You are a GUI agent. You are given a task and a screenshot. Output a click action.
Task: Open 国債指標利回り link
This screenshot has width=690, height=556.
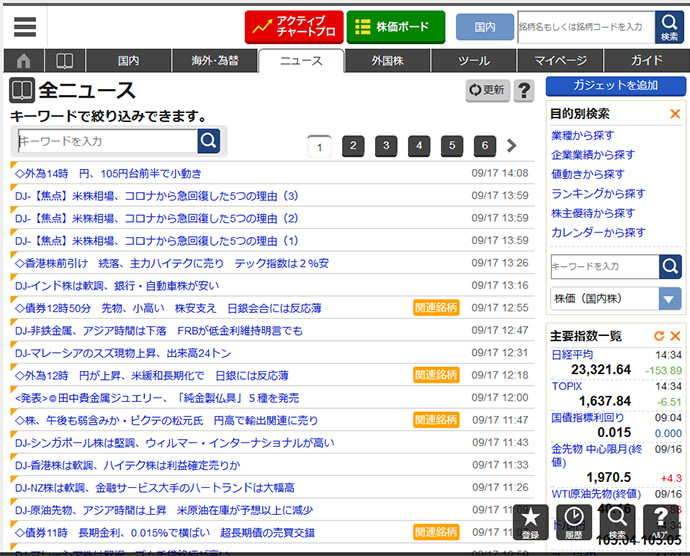pos(588,417)
